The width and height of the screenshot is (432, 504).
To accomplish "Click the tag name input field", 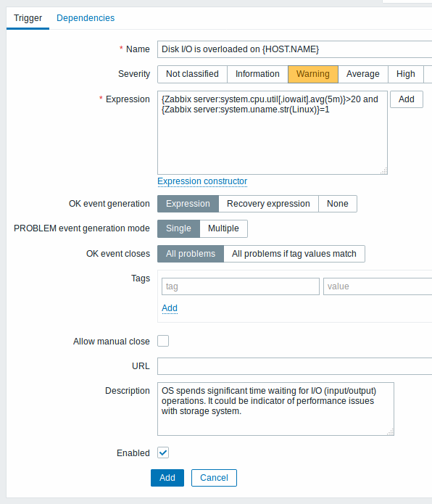I will (241, 286).
